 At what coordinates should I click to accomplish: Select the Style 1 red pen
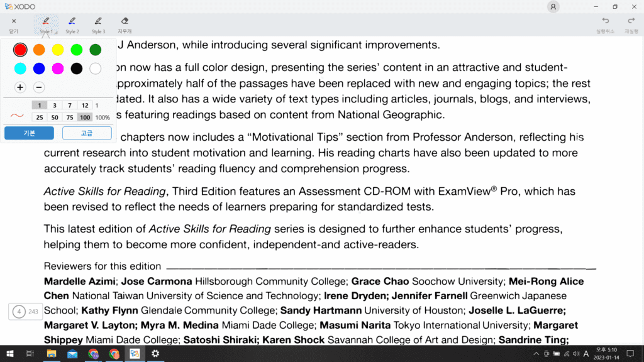point(46,25)
